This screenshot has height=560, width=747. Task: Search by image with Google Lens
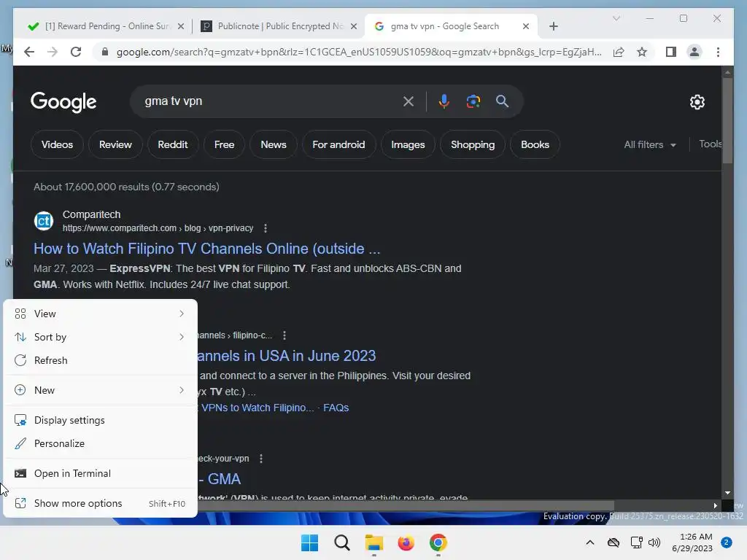pyautogui.click(x=473, y=101)
